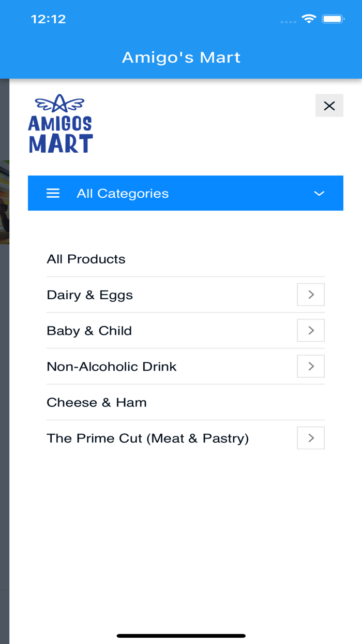Click the Amigos Mart logo
Image resolution: width=362 pixels, height=644 pixels.
[60, 123]
